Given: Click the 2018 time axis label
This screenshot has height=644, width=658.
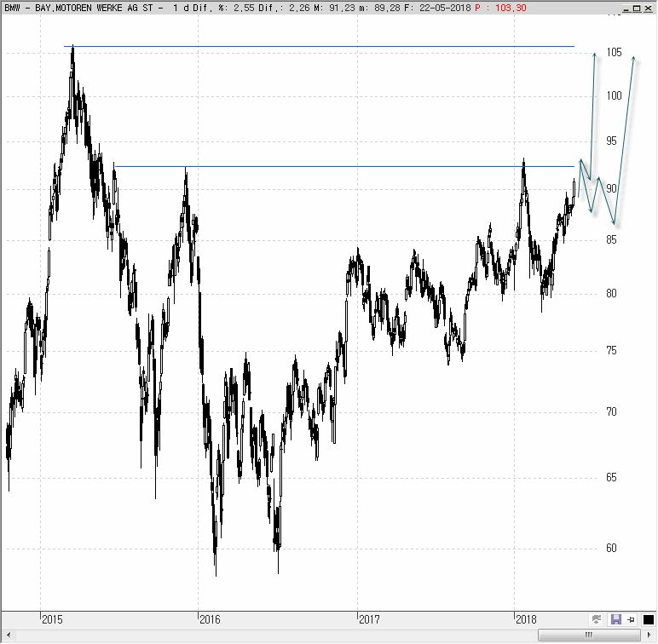Looking at the screenshot, I should tap(526, 619).
